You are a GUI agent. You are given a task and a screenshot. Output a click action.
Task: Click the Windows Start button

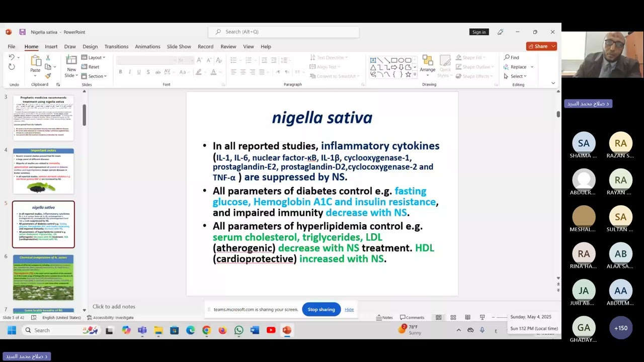[12, 330]
